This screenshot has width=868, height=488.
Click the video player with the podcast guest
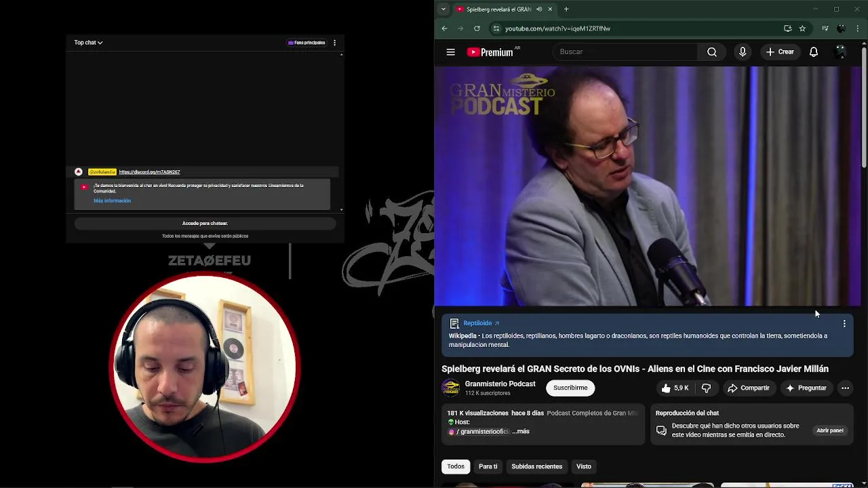coord(648,186)
